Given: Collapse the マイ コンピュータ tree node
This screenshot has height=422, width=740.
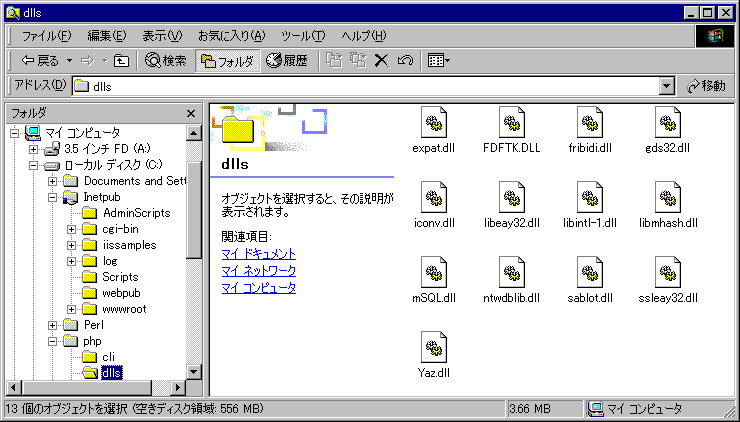Looking at the screenshot, I should pos(14,133).
